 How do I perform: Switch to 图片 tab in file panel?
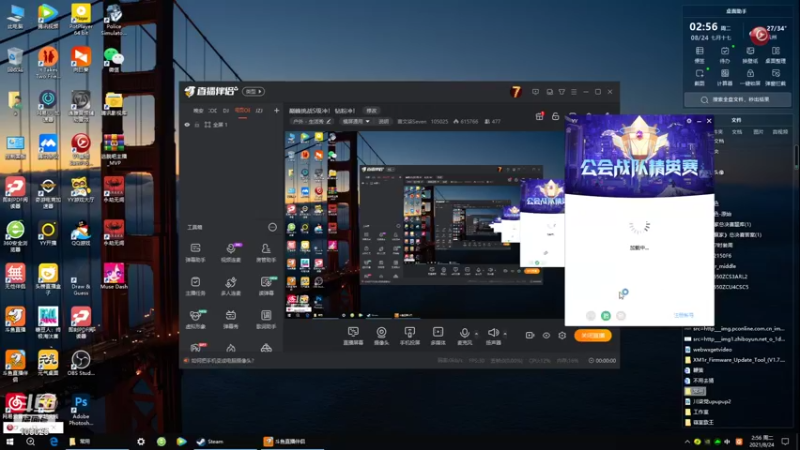pyautogui.click(x=758, y=132)
